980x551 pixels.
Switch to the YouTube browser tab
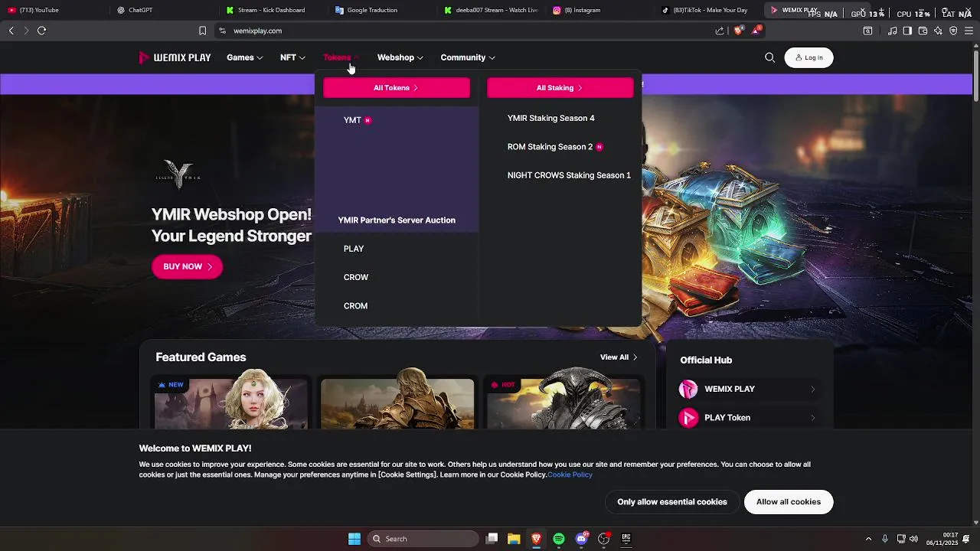(x=53, y=10)
